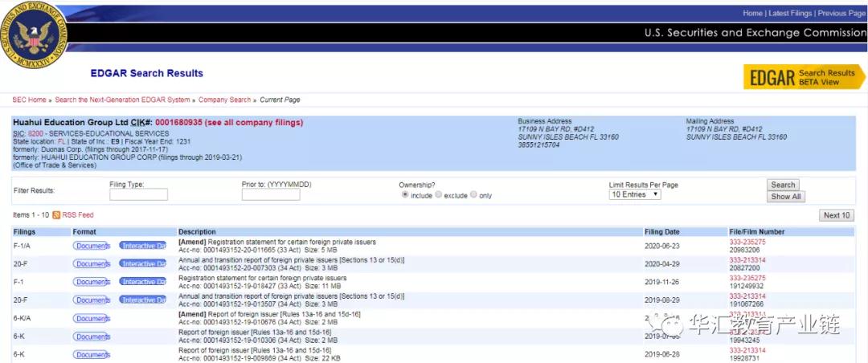The image size is (868, 363).
Task: Click the Show All button
Action: (x=785, y=197)
